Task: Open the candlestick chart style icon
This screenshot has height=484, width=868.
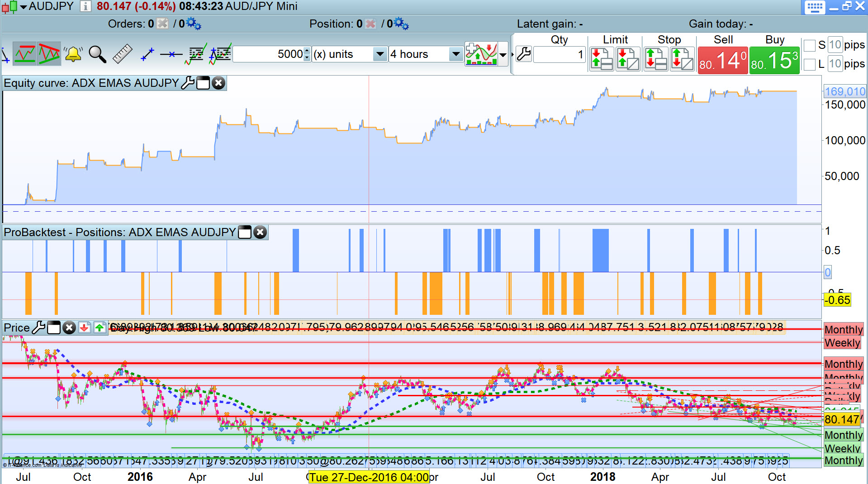Action: click(9, 6)
